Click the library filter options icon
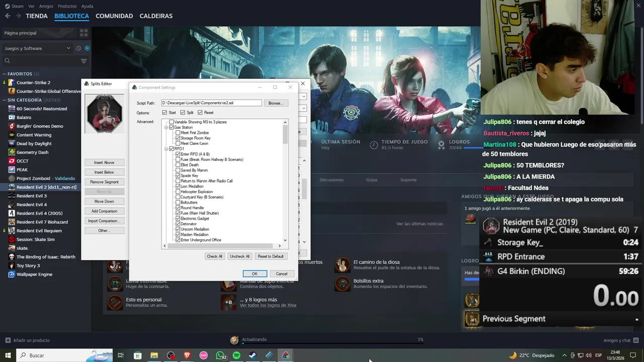Viewport: 644px width, 362px height. tap(84, 61)
